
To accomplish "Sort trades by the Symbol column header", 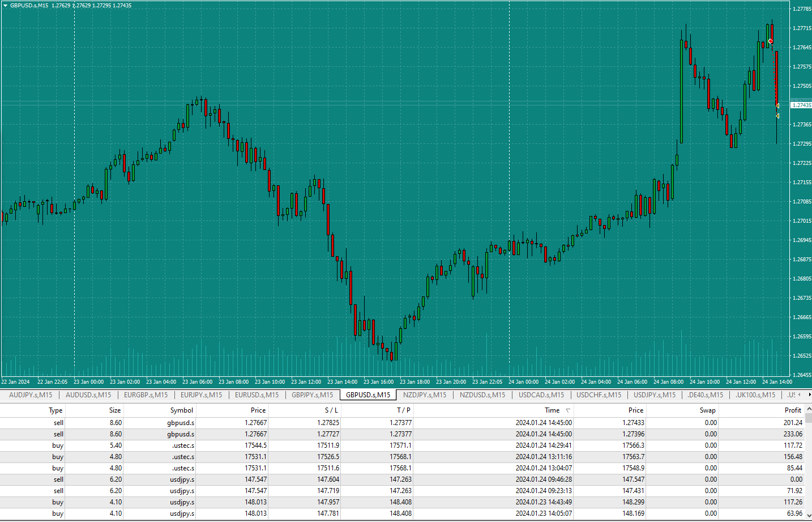I will click(x=159, y=410).
